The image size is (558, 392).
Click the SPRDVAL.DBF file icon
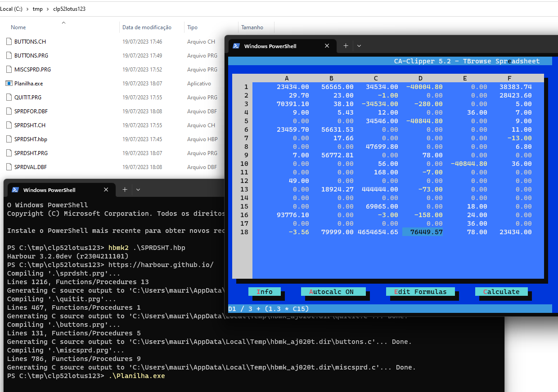[x=9, y=167]
